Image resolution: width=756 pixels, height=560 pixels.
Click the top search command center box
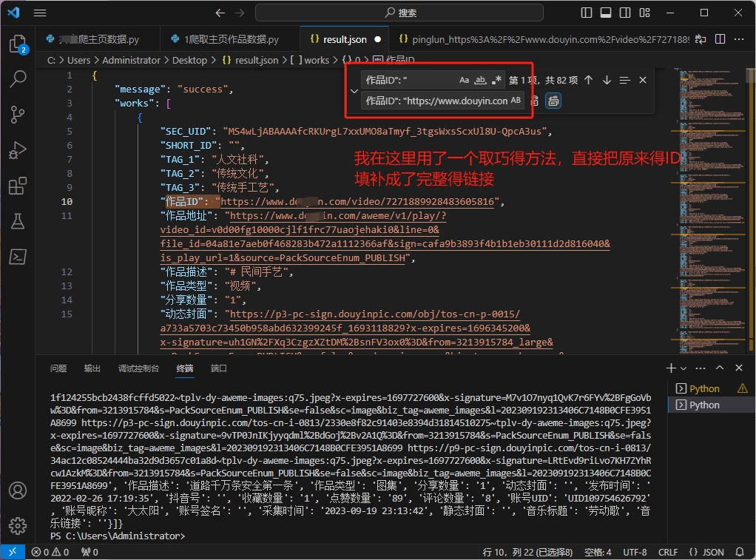pos(399,13)
